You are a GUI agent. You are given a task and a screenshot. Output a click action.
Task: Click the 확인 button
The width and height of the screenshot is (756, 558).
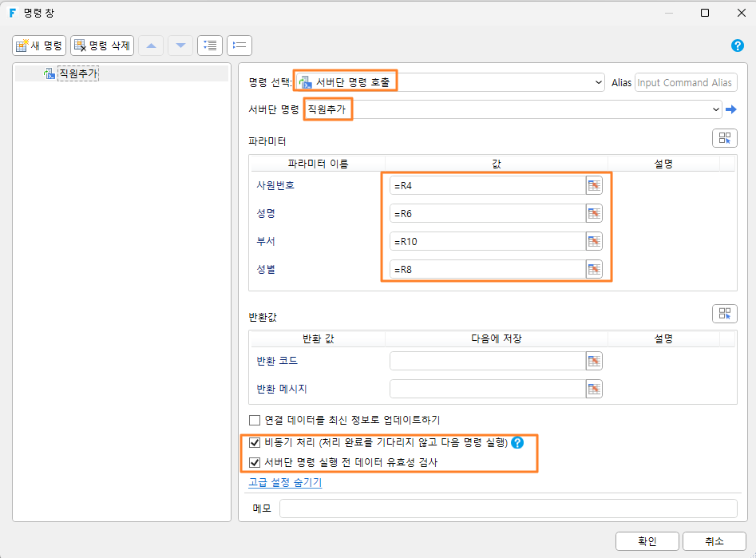point(647,541)
